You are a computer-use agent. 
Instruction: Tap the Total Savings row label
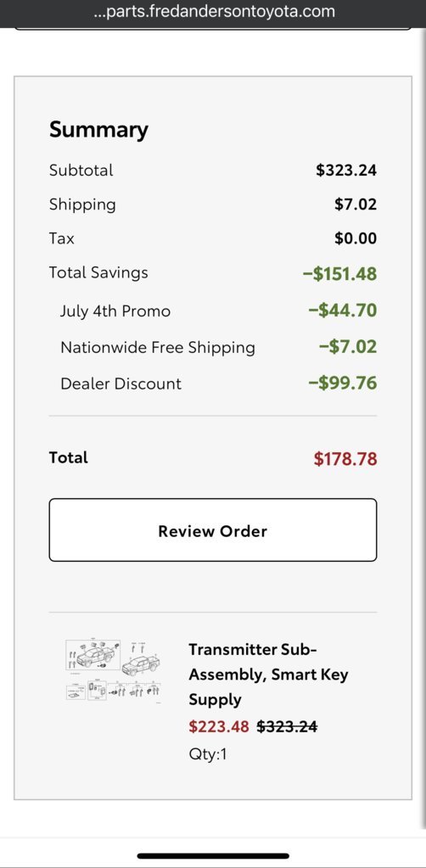98,272
